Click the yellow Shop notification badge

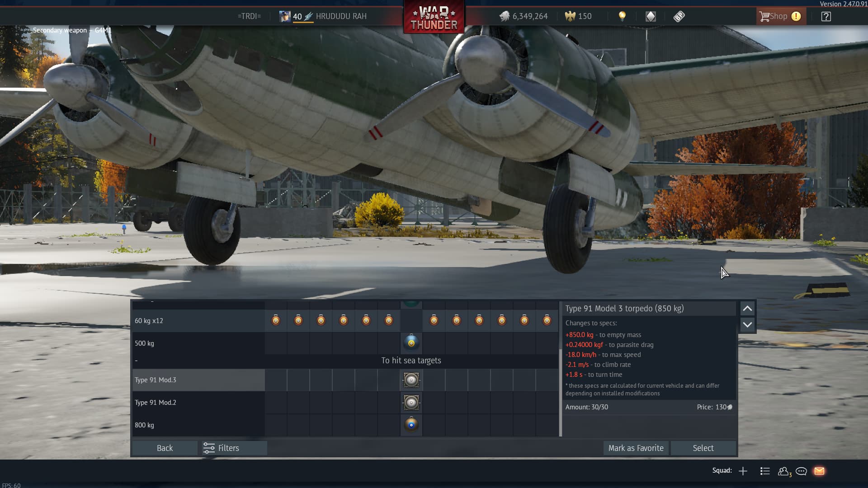coord(796,16)
